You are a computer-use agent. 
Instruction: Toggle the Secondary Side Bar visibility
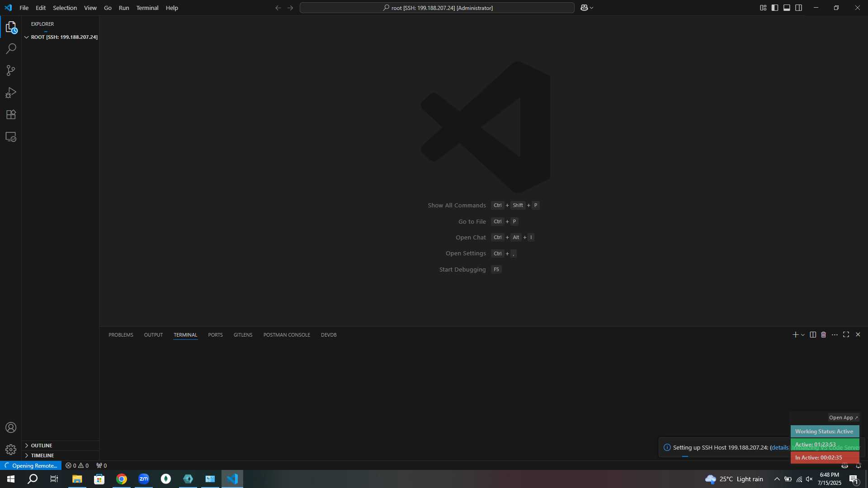click(x=799, y=8)
